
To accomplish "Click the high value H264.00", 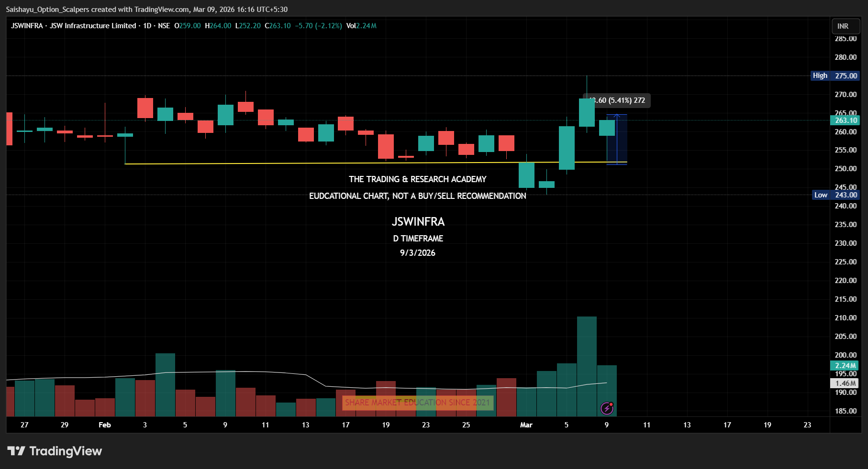I will point(218,26).
